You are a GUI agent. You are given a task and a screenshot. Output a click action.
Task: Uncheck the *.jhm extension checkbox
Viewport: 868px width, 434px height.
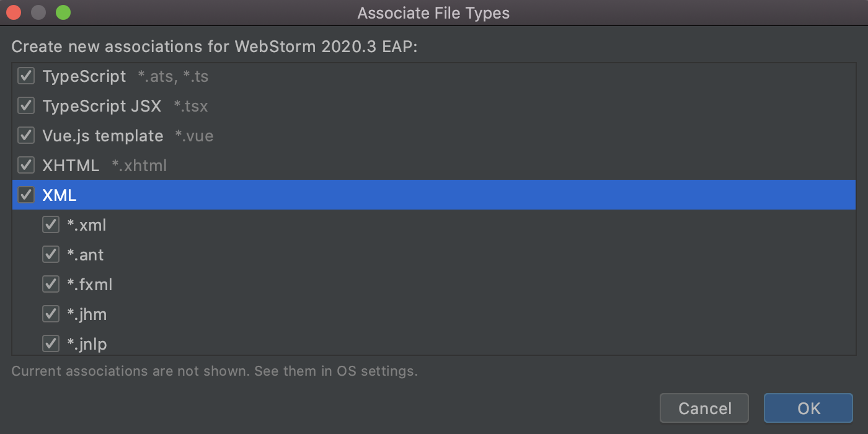pos(51,314)
